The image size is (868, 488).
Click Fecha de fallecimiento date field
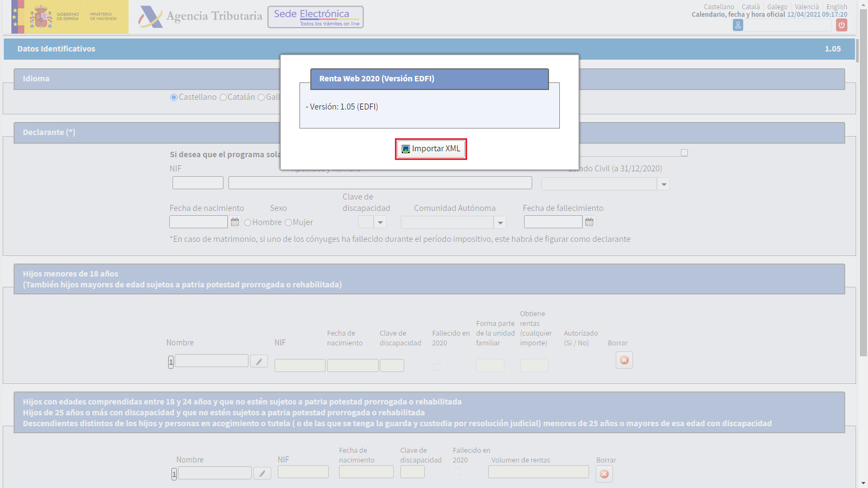click(x=553, y=222)
